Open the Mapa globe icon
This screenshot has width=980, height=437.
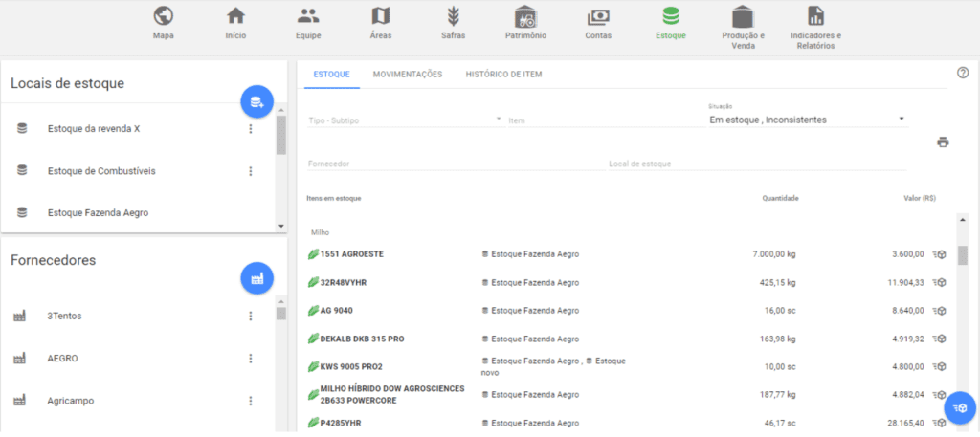[x=163, y=17]
